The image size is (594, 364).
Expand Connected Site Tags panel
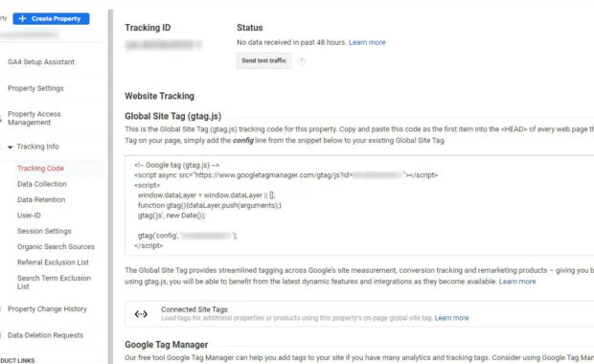(359, 314)
